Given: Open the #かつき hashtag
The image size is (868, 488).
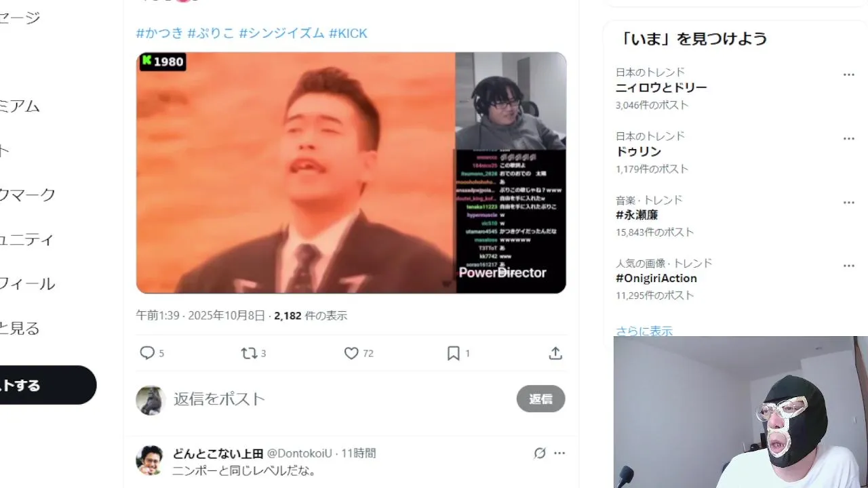Looking at the screenshot, I should click(159, 33).
